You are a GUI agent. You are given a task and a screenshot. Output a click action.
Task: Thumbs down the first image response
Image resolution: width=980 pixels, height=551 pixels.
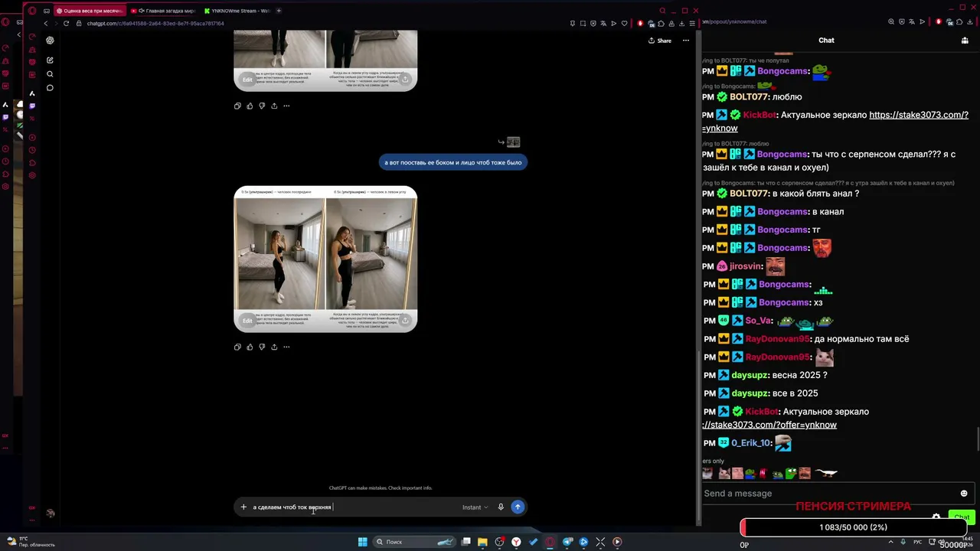point(262,106)
